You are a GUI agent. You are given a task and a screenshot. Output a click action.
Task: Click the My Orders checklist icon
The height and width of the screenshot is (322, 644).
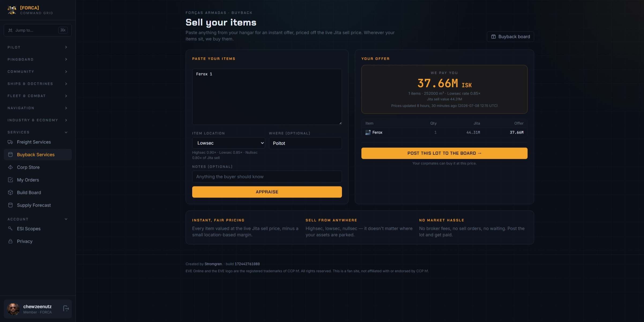tap(10, 180)
